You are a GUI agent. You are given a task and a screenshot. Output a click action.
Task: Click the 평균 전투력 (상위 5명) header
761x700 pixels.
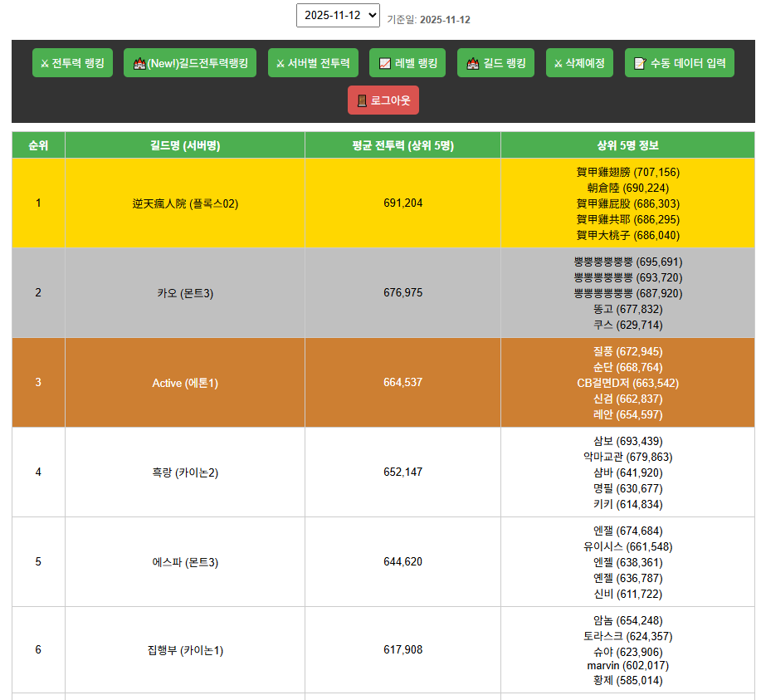[x=402, y=145]
